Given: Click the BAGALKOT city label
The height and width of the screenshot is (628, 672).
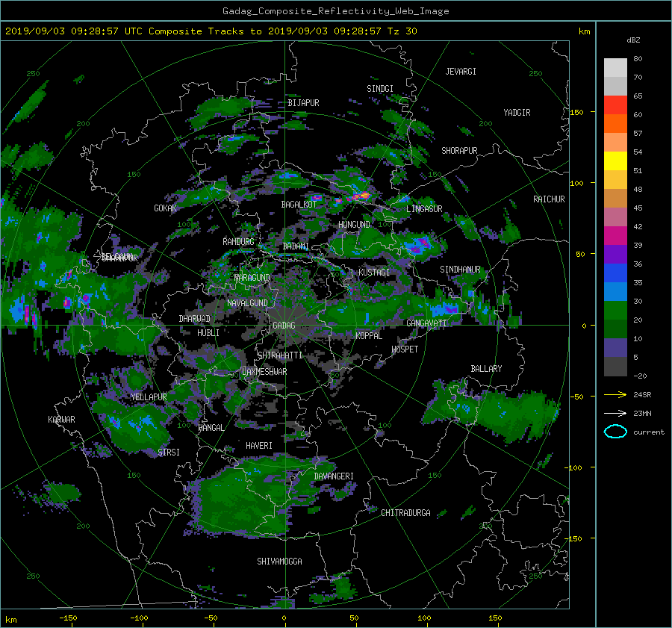Looking at the screenshot, I should click(299, 205).
